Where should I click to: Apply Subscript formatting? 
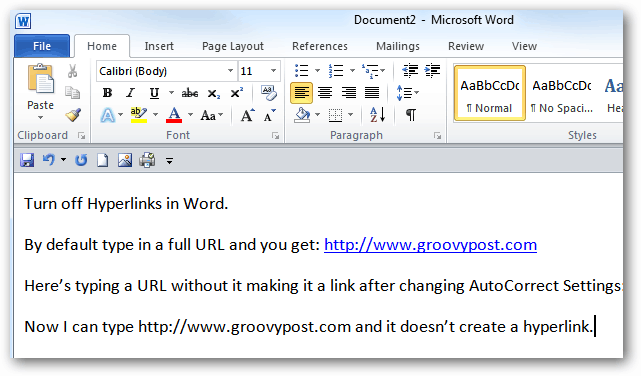[213, 94]
